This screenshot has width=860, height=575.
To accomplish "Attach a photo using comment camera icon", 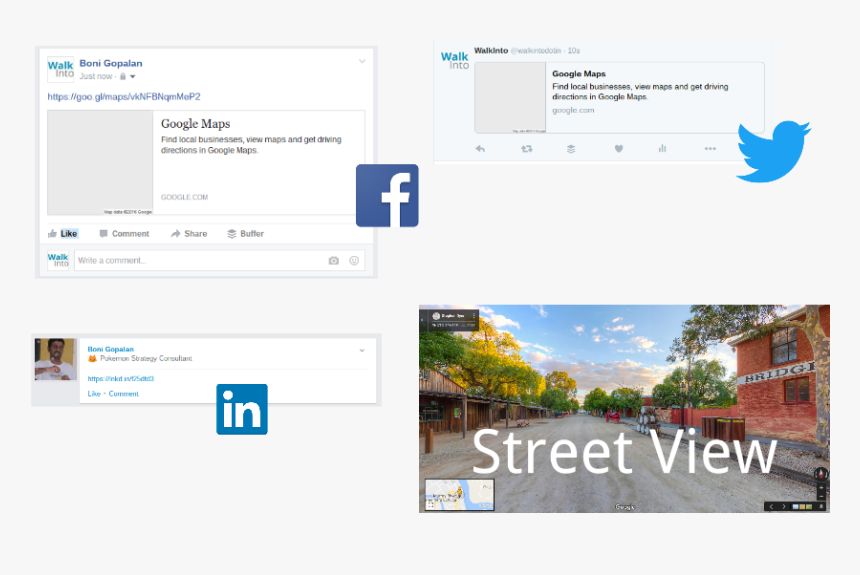I will [333, 261].
